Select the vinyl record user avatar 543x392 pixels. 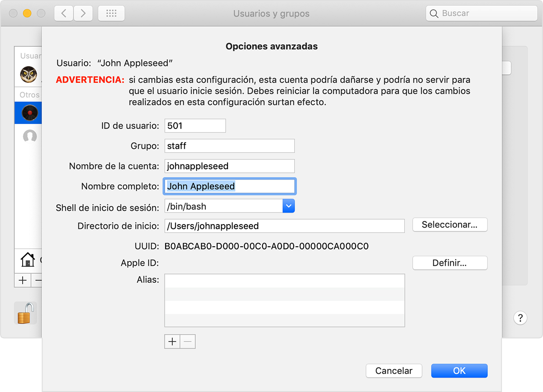pyautogui.click(x=29, y=112)
